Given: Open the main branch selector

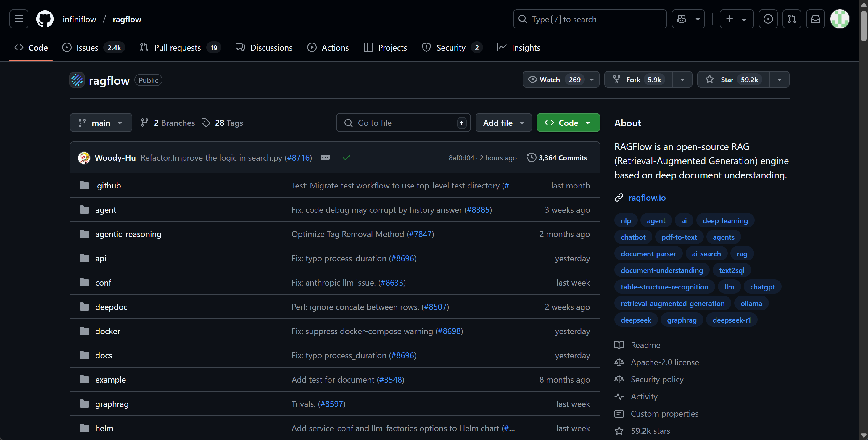Looking at the screenshot, I should tap(101, 123).
